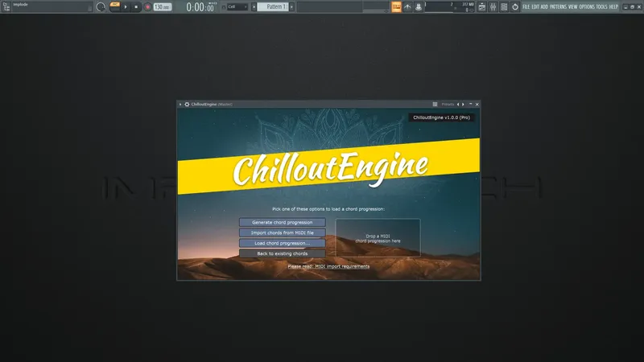
Task: Open the Cell snap dropdown
Action: pyautogui.click(x=237, y=7)
